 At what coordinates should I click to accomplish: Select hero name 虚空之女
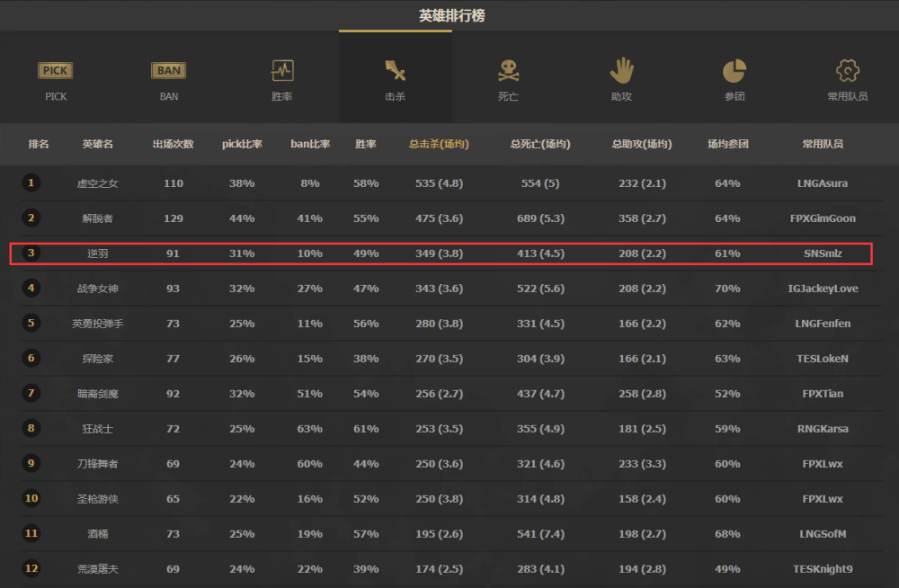click(x=97, y=183)
